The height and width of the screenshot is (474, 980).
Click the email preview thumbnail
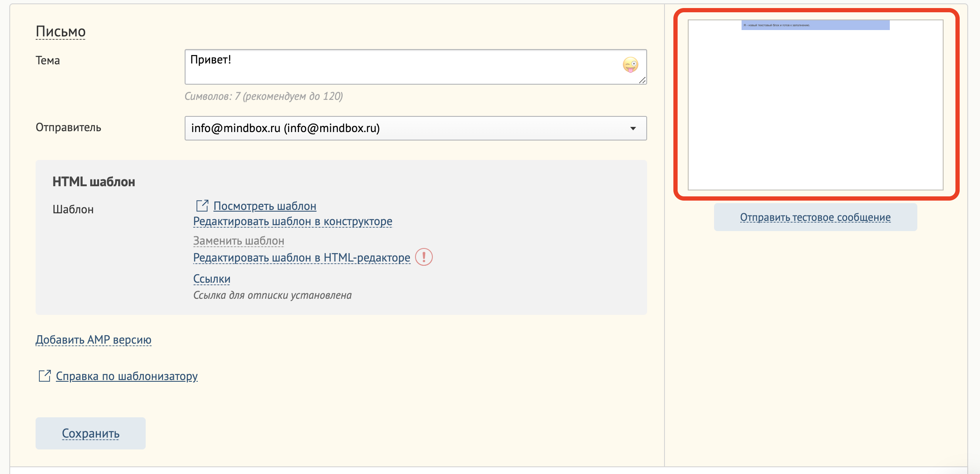pyautogui.click(x=815, y=105)
